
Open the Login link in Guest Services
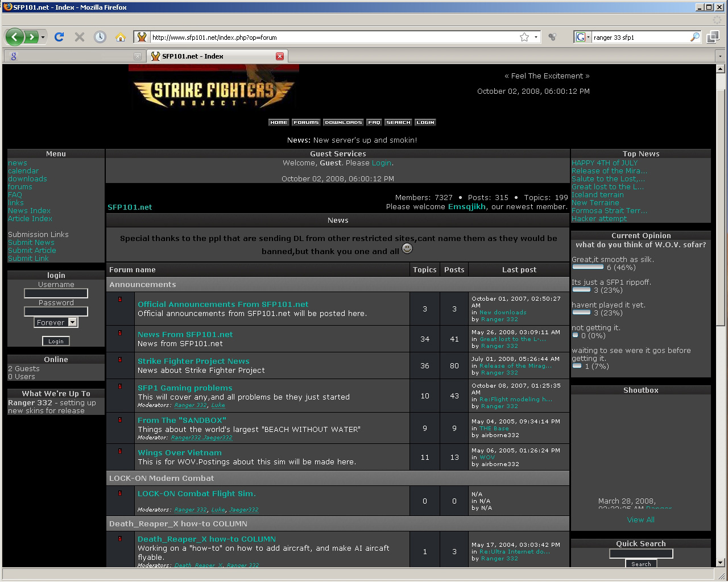click(x=381, y=163)
